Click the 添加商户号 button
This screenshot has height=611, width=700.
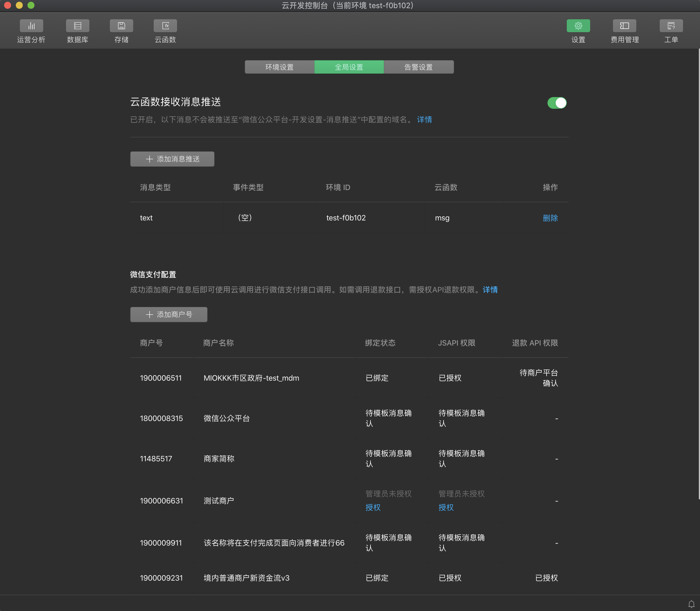(x=169, y=314)
